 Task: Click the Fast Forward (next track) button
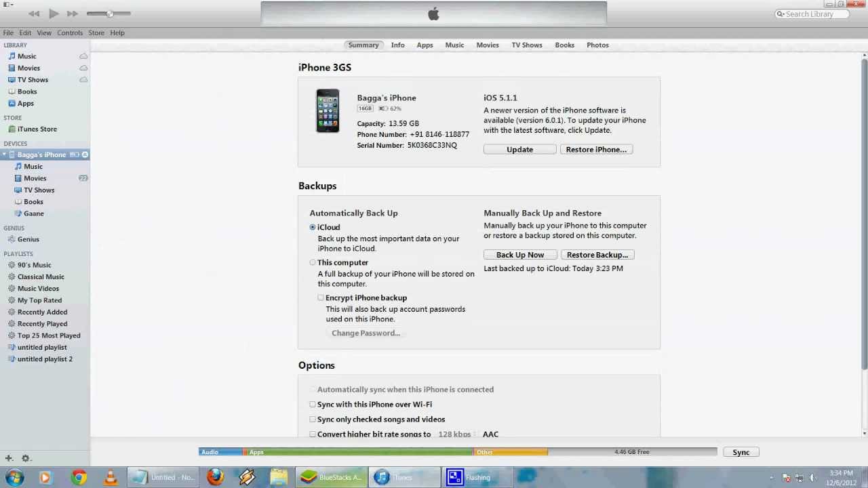point(72,14)
